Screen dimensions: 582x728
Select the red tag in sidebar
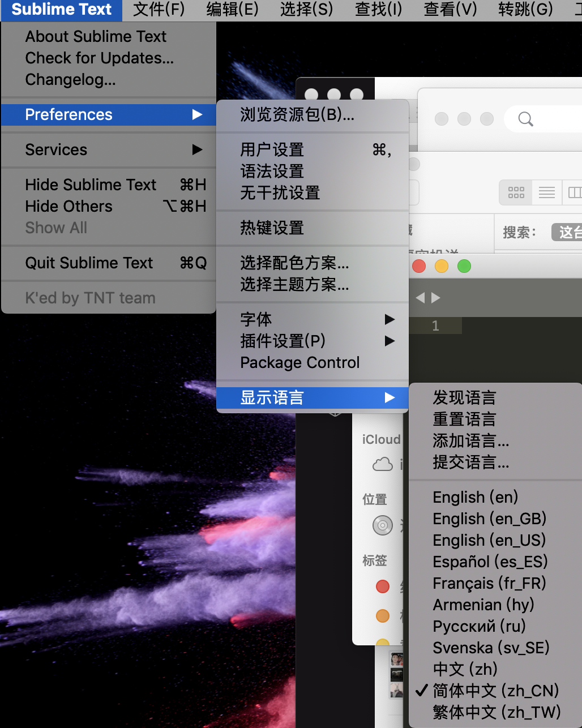[383, 586]
